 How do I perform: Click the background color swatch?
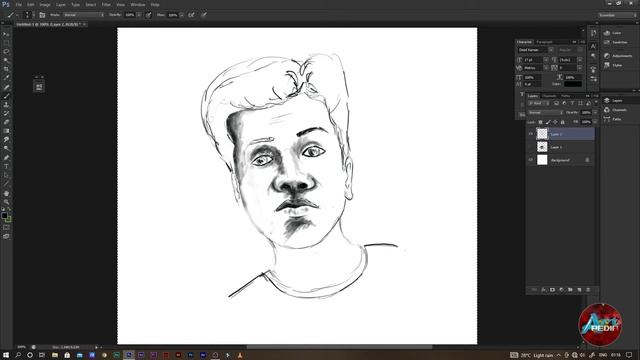[x=8, y=220]
